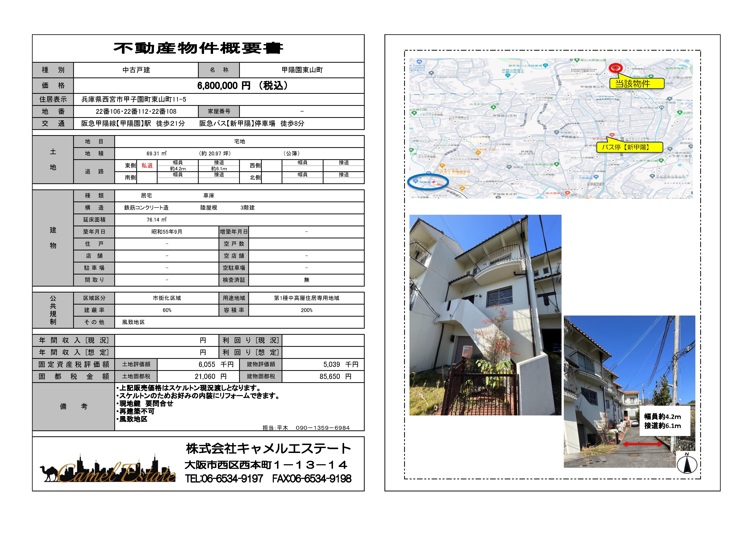Click the red 私道 text in road row

[x=147, y=165]
